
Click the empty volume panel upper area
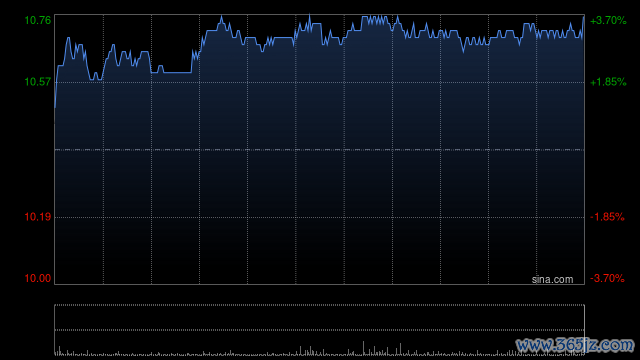point(320,317)
